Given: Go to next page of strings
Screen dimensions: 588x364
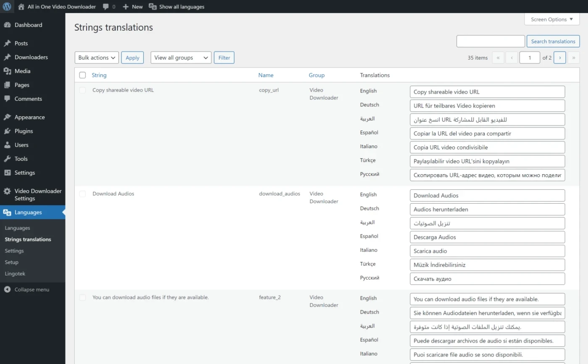Looking at the screenshot, I should click(559, 58).
